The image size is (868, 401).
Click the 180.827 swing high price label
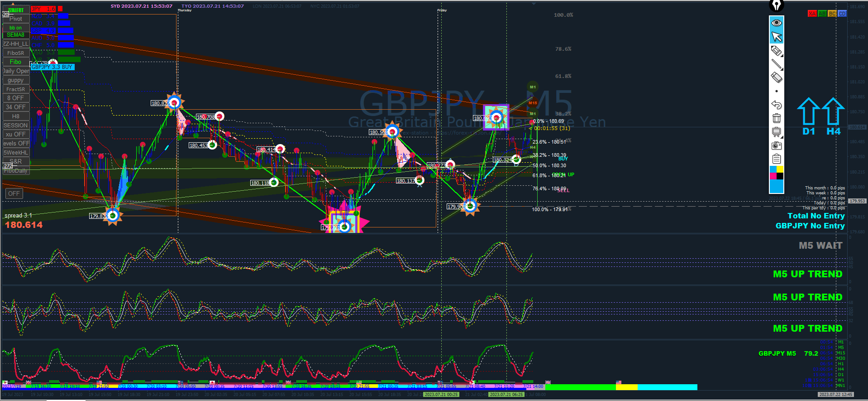tap(161, 103)
